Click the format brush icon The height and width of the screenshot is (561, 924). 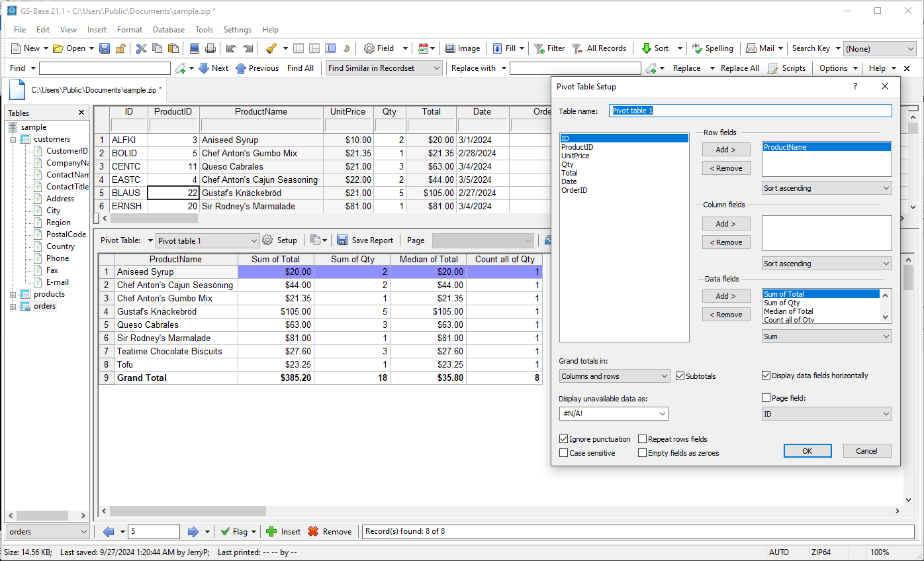pyautogui.click(x=271, y=48)
